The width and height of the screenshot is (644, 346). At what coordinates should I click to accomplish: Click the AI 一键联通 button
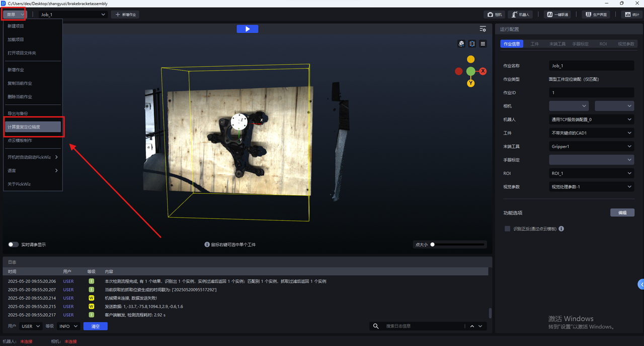pos(558,15)
